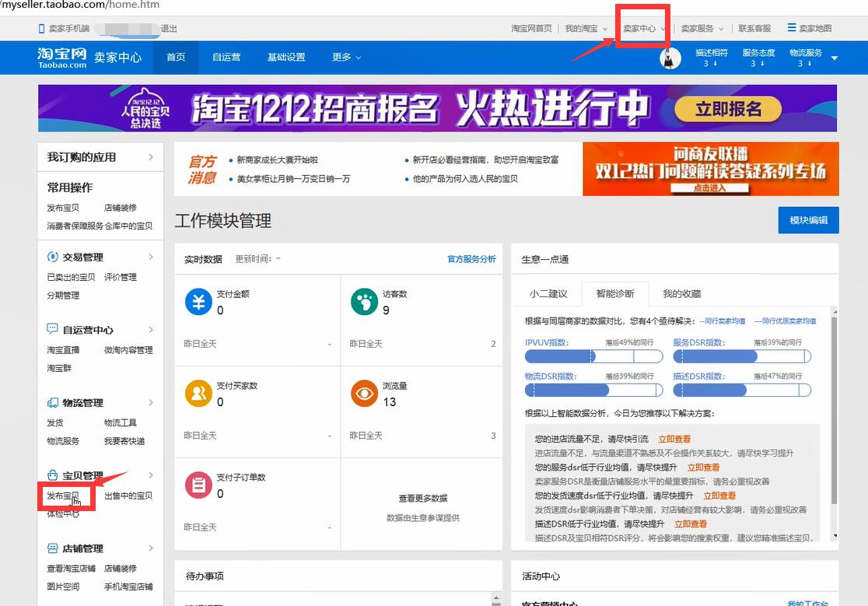The height and width of the screenshot is (606, 868).
Task: Click the sub-orders list icon
Action: click(198, 485)
